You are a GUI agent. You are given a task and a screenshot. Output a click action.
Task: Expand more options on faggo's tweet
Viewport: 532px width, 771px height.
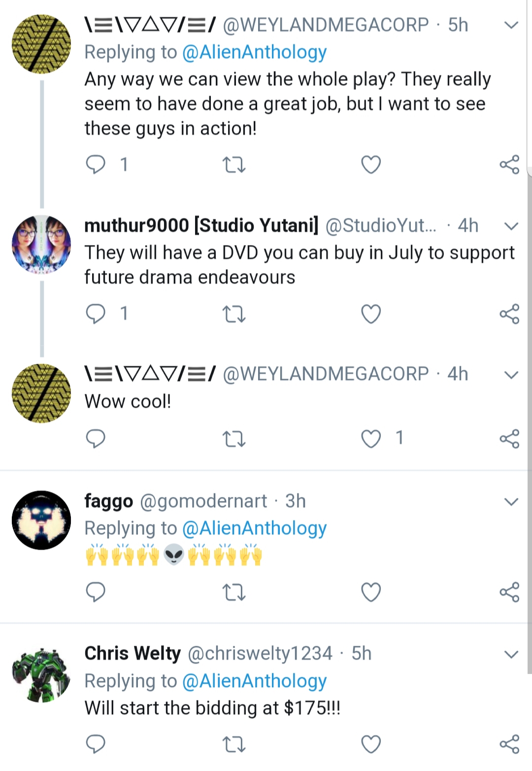[511, 502]
